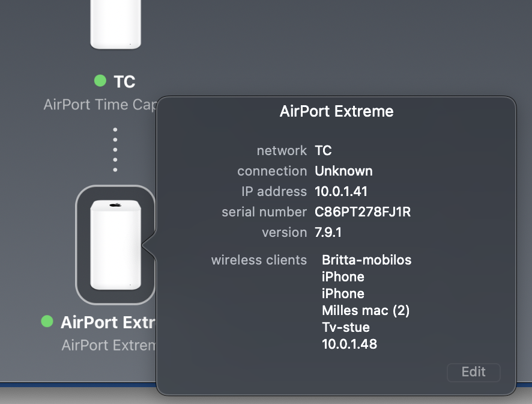Select the 10.0.1.48 wireless client entry

coord(349,344)
